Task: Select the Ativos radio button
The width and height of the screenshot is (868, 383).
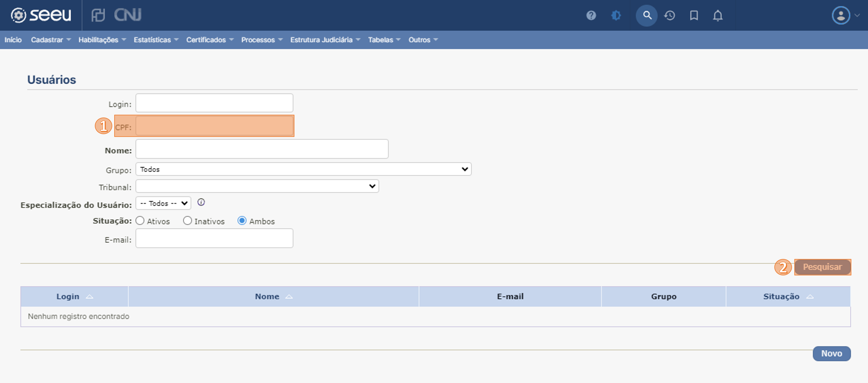Action: pyautogui.click(x=140, y=221)
